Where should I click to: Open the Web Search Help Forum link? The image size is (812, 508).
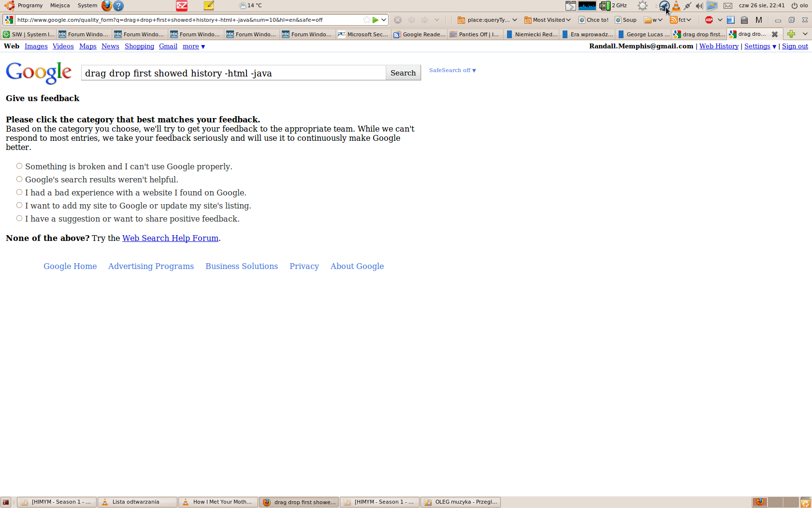170,238
